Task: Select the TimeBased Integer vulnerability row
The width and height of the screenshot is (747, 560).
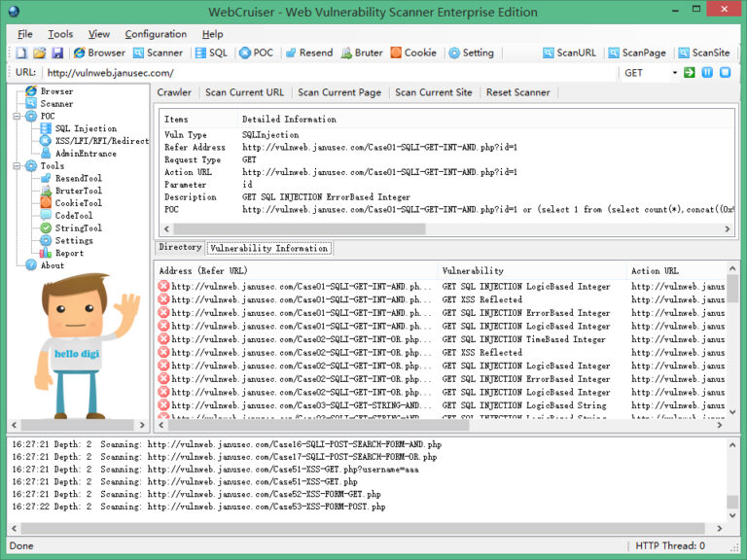Action: click(441, 339)
